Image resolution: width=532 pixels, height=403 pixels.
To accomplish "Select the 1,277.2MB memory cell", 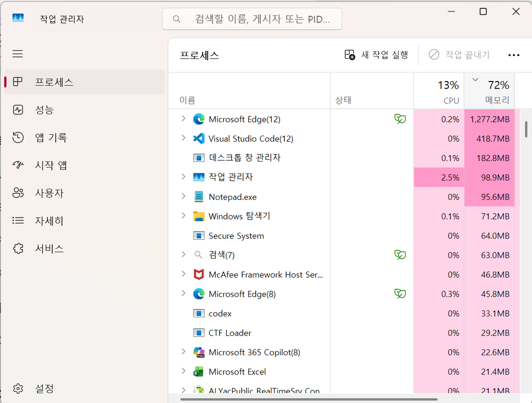I will (x=489, y=119).
